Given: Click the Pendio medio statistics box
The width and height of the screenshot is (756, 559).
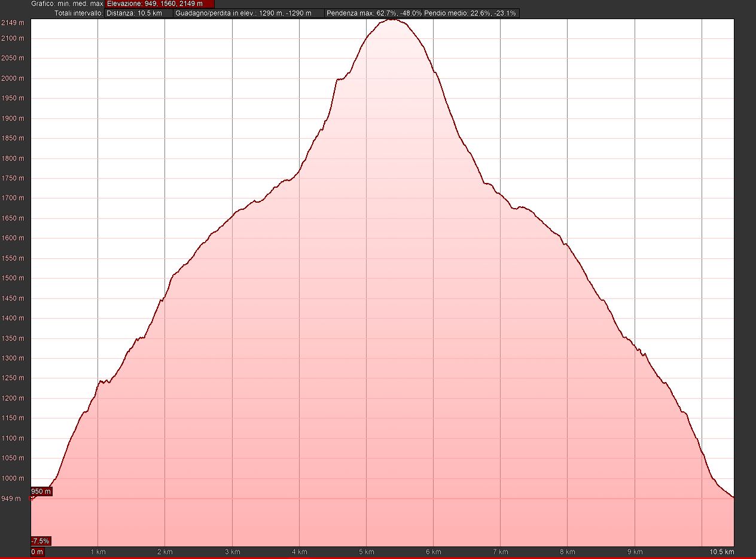Looking at the screenshot, I should [471, 13].
